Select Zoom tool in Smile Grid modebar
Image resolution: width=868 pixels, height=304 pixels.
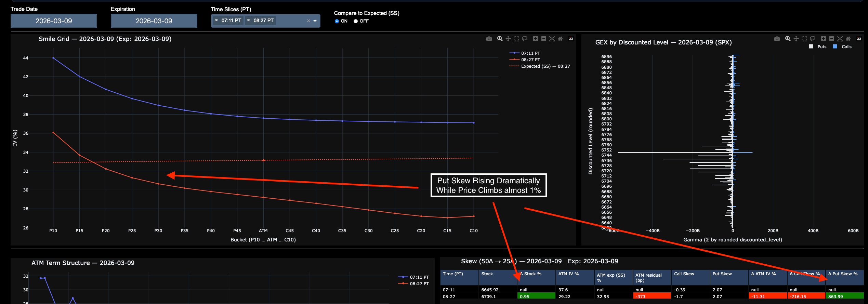[x=500, y=39]
